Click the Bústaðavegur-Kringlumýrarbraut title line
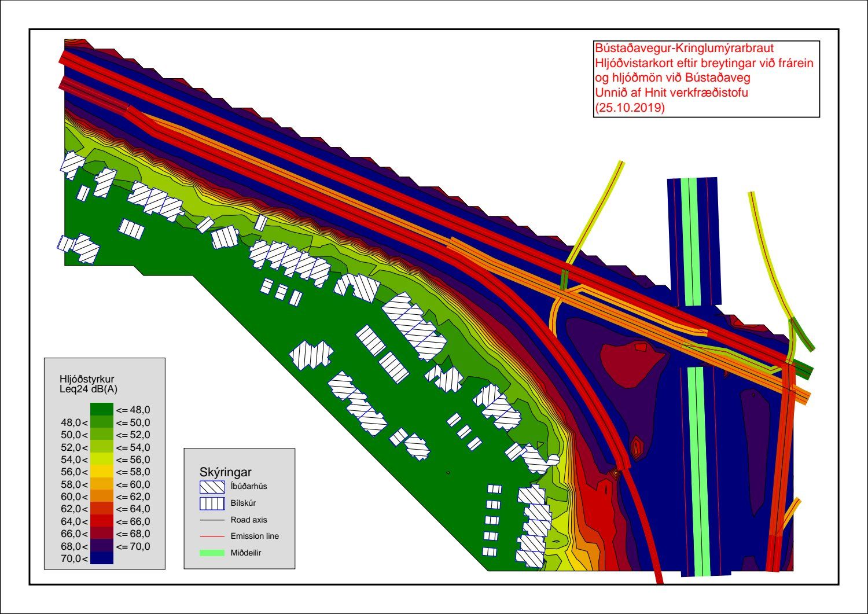 [x=684, y=49]
